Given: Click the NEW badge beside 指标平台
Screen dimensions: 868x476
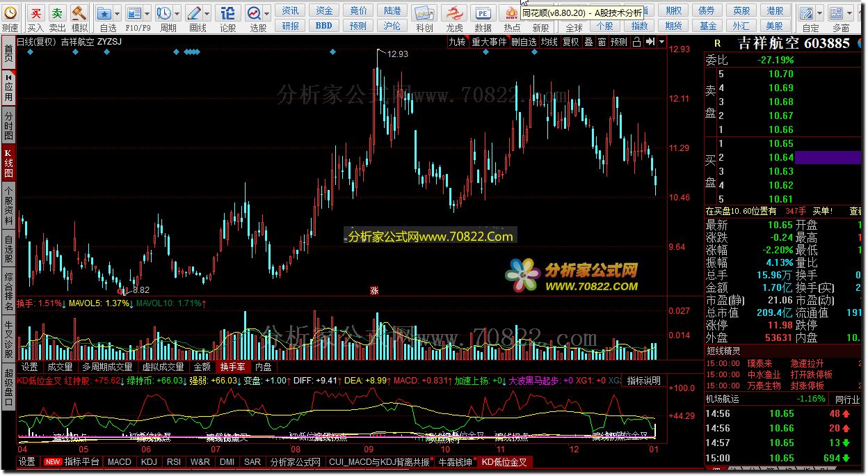Looking at the screenshot, I should (x=52, y=462).
